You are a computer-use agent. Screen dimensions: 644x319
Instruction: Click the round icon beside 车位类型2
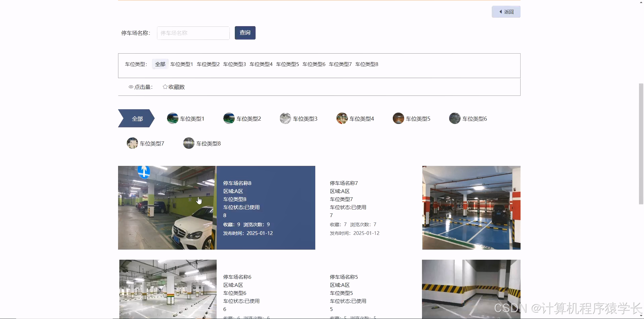coord(229,118)
